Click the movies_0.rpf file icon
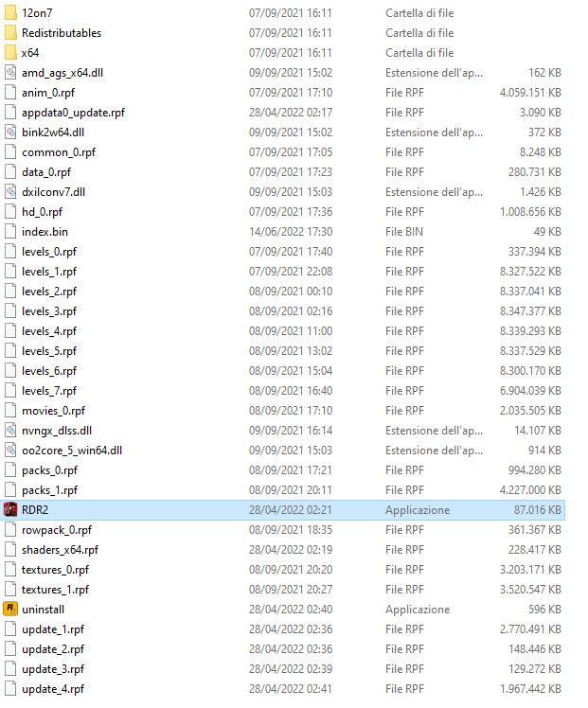 click(x=10, y=410)
